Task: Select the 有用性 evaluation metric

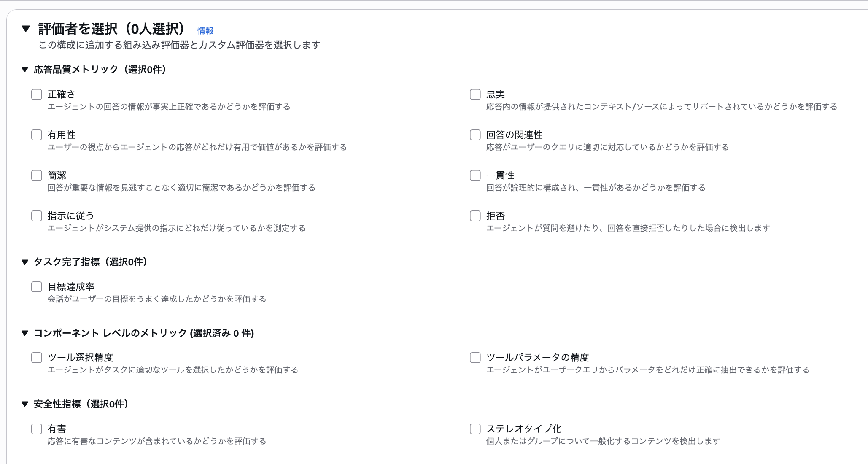Action: (x=37, y=135)
